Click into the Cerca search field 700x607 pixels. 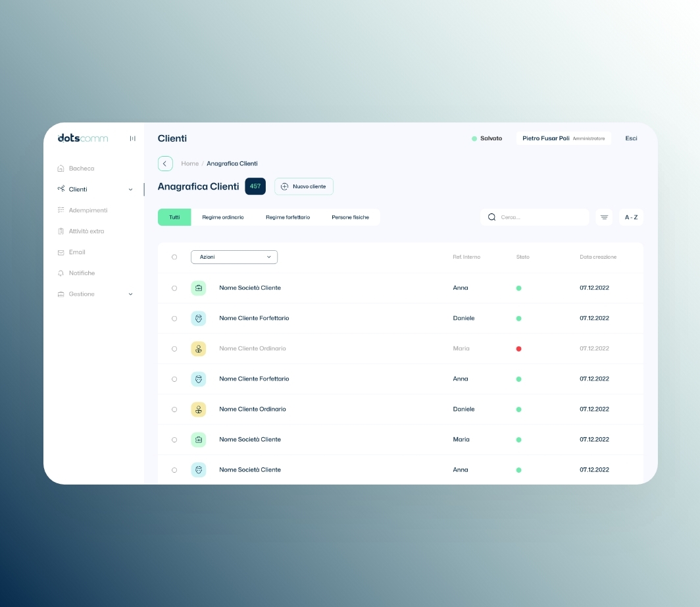coord(541,217)
